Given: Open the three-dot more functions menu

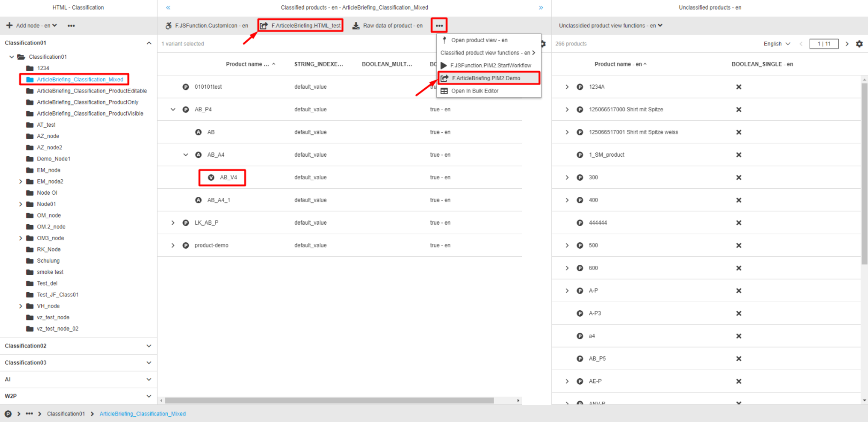Looking at the screenshot, I should [439, 26].
